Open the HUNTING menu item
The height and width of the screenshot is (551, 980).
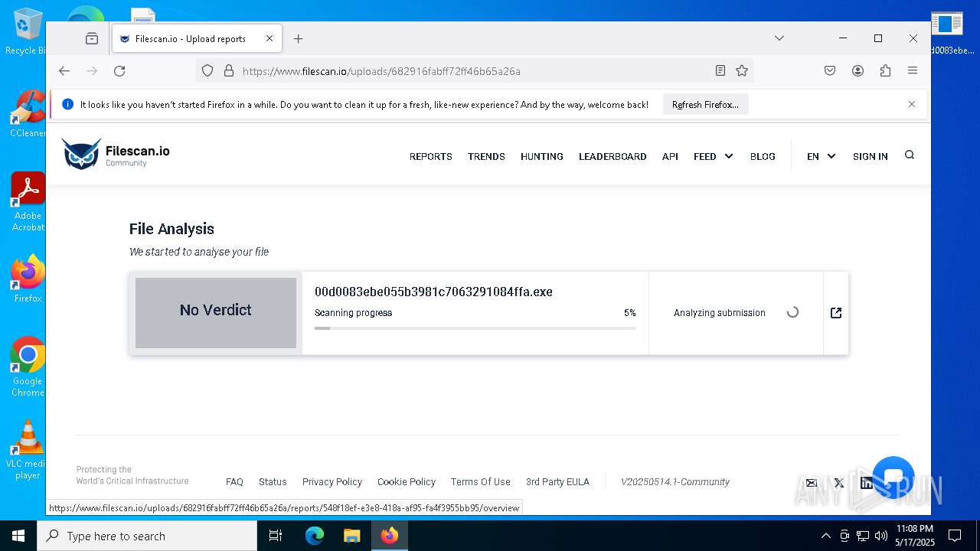click(542, 156)
